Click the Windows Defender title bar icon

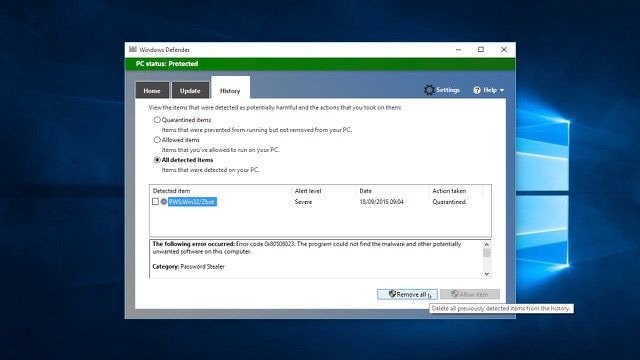tap(133, 49)
